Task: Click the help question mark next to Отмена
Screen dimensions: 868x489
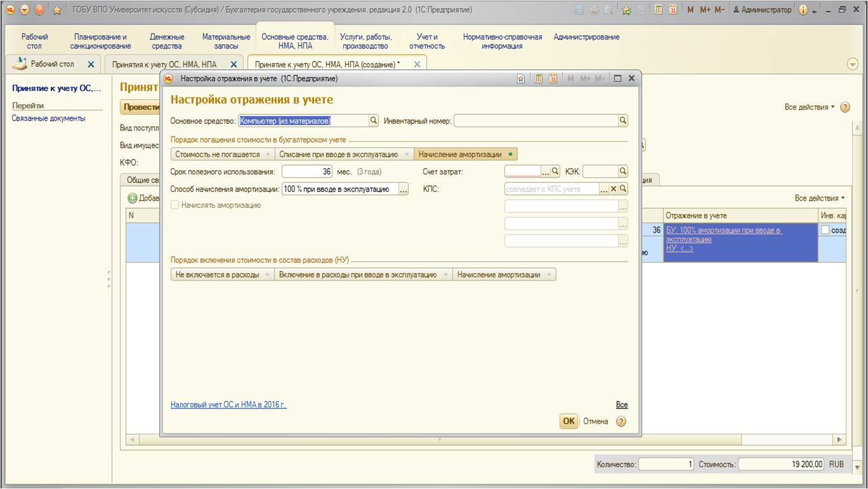Action: point(621,421)
